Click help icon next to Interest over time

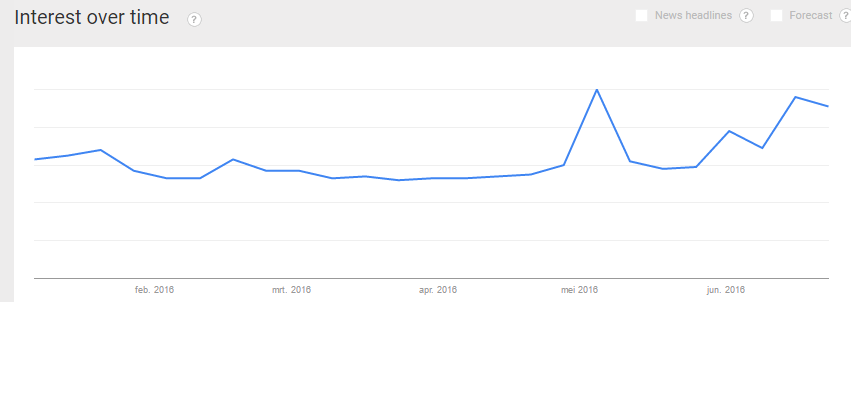tap(194, 20)
